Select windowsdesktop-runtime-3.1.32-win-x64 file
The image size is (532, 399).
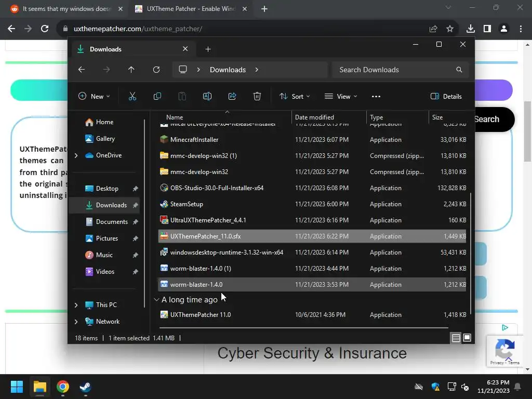tap(312, 252)
